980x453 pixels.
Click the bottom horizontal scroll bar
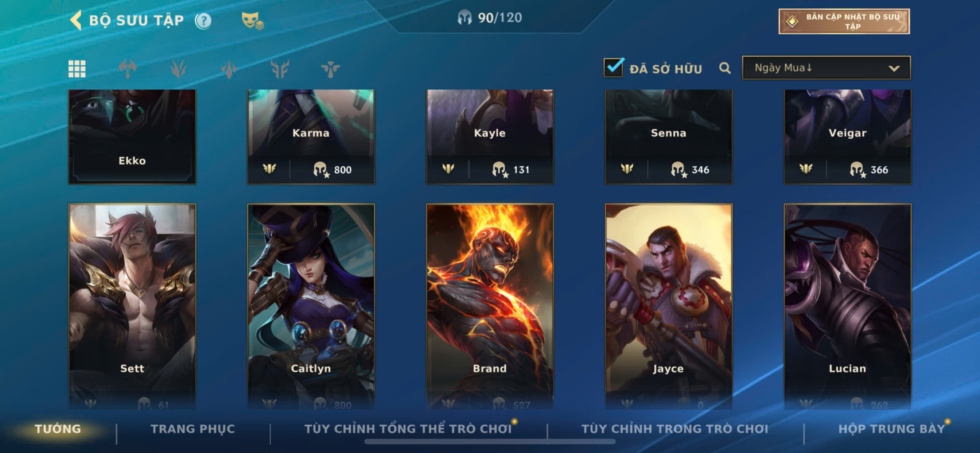click(x=490, y=442)
